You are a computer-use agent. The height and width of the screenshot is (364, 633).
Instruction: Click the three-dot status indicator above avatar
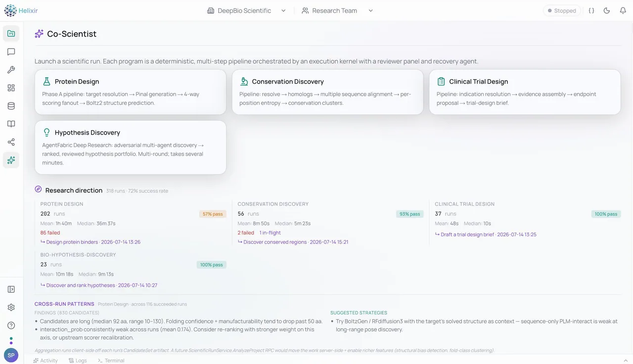click(x=11, y=341)
